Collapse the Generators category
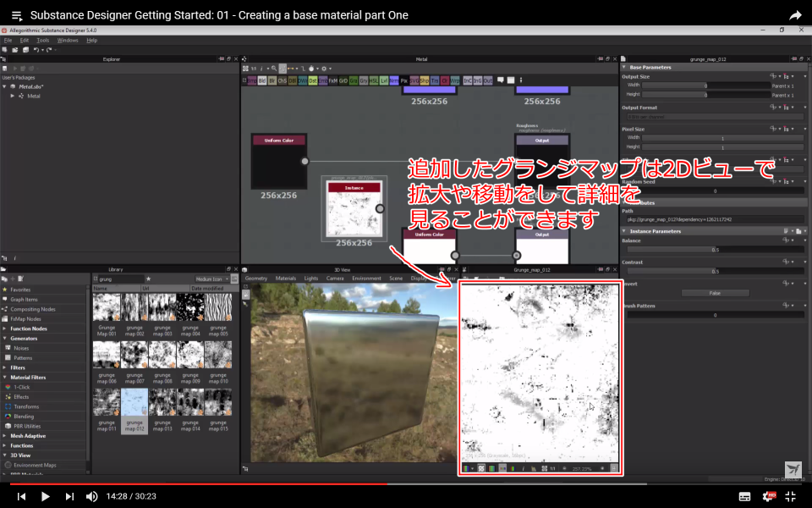The width and height of the screenshot is (812, 508). pos(5,339)
